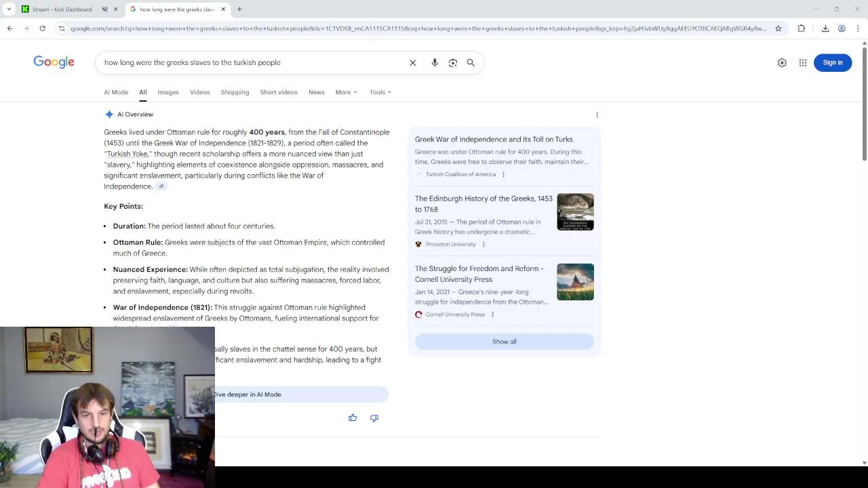Open The Struggle for Freedom and Reform link
The height and width of the screenshot is (488, 868).
[479, 274]
